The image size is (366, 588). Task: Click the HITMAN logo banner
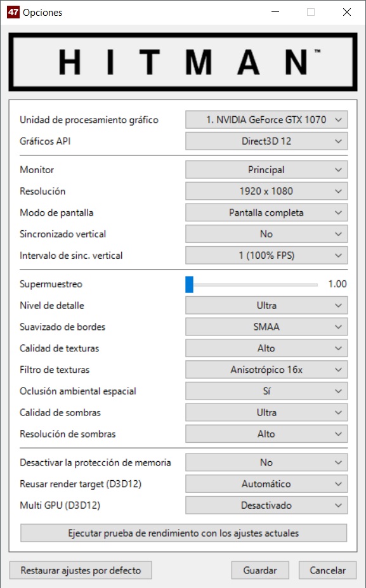click(x=183, y=62)
